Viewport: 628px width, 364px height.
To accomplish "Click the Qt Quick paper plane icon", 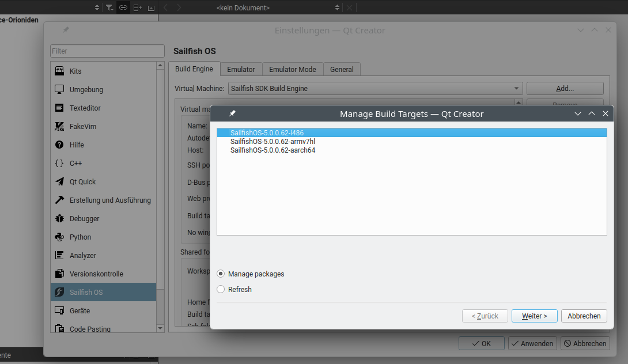I will pyautogui.click(x=59, y=182).
